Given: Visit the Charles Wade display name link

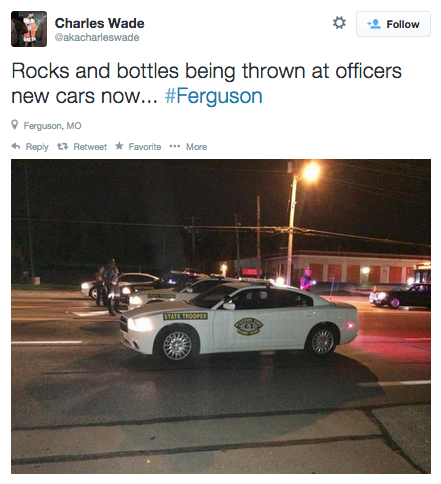Looking at the screenshot, I should (x=99, y=23).
